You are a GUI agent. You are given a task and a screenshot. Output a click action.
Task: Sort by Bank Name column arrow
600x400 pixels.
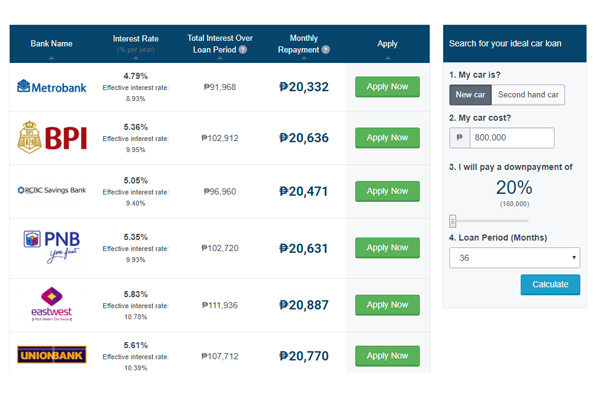tap(51, 58)
